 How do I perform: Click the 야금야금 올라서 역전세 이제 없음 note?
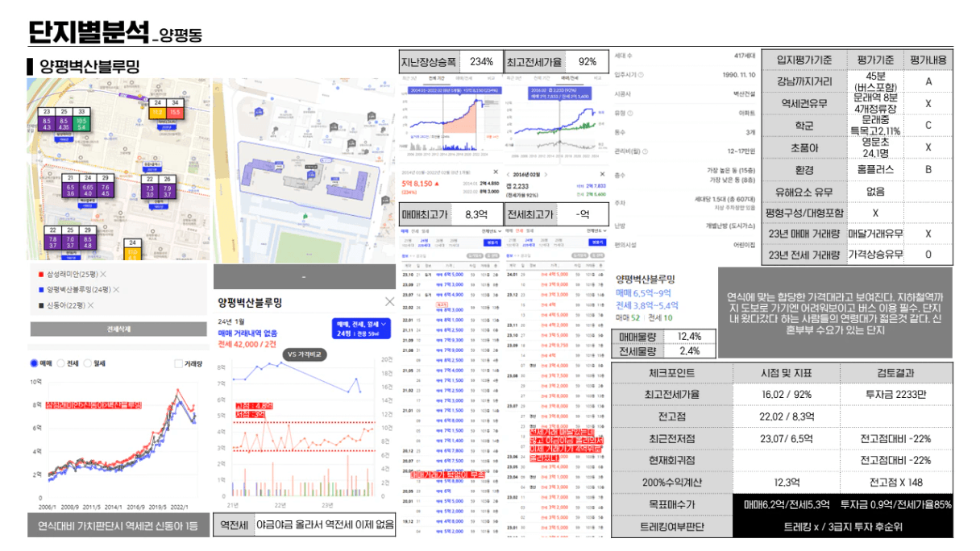coord(325,524)
